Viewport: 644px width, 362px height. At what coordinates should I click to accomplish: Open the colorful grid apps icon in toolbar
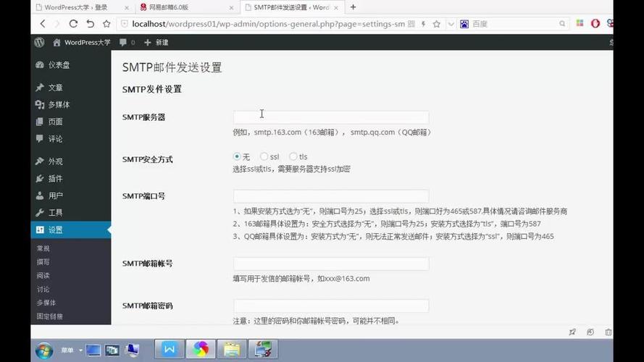click(x=580, y=23)
